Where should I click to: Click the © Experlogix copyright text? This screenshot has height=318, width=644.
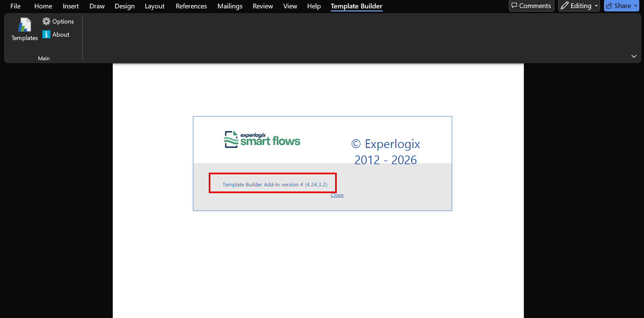tap(386, 144)
